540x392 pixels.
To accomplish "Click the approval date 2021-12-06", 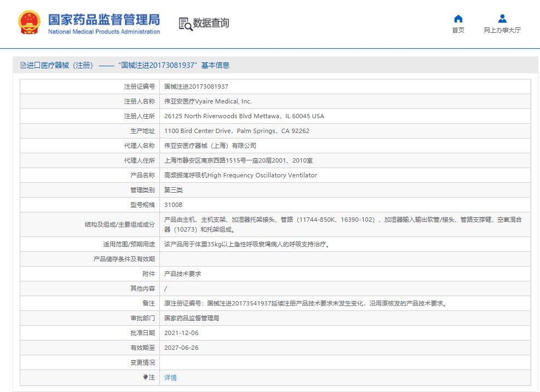I will click(x=181, y=333).
